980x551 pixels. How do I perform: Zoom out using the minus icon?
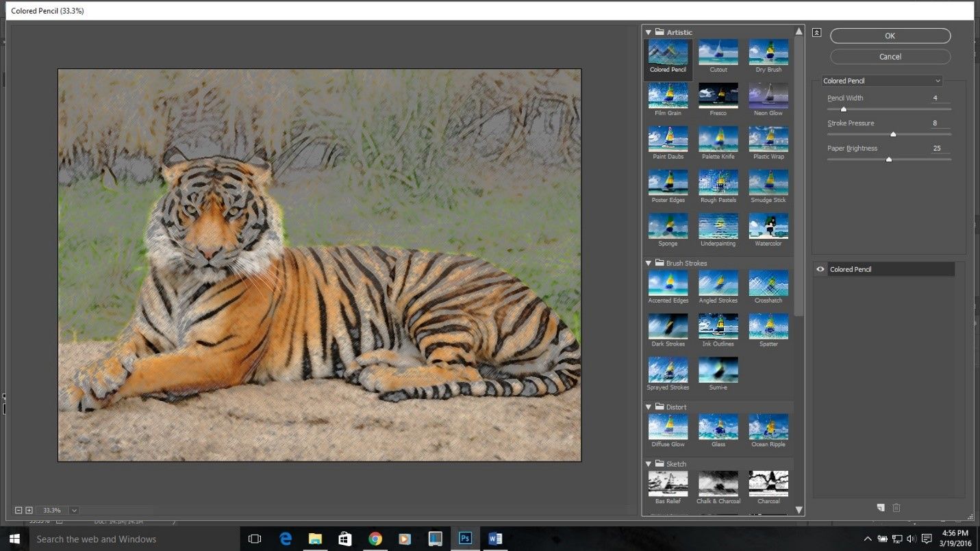(x=20, y=510)
